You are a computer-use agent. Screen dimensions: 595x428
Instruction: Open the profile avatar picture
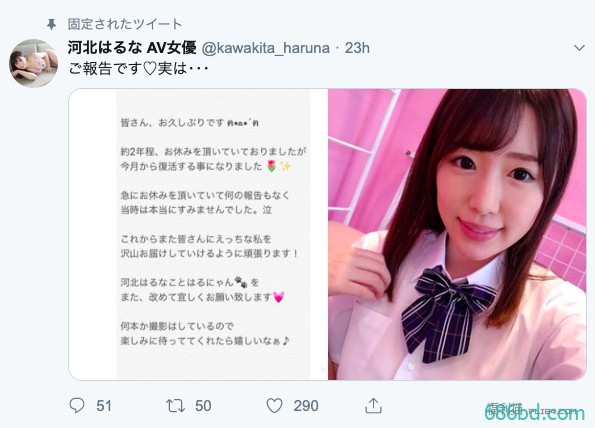[33, 63]
